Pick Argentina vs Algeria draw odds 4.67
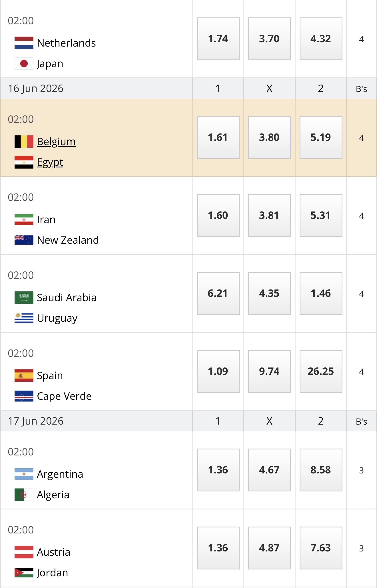The image size is (377, 588). [269, 470]
